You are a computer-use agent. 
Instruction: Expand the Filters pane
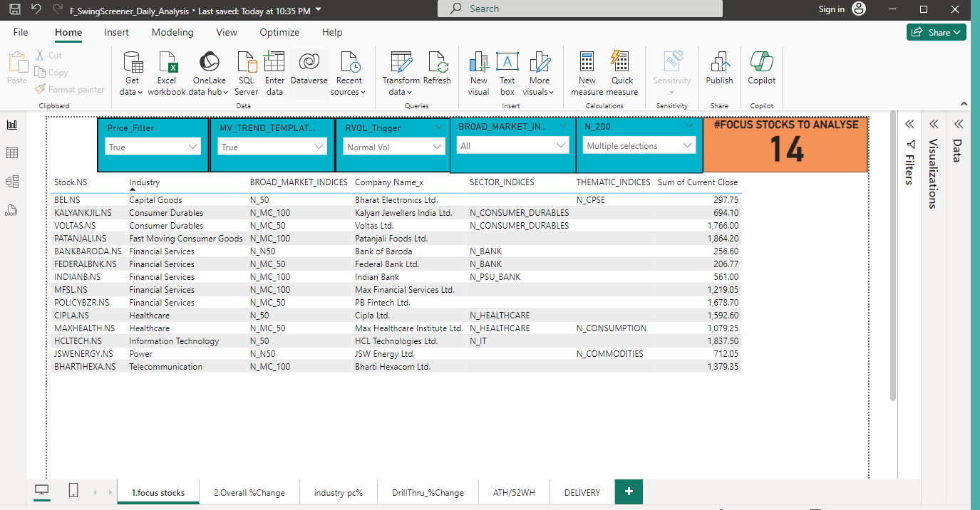(909, 124)
